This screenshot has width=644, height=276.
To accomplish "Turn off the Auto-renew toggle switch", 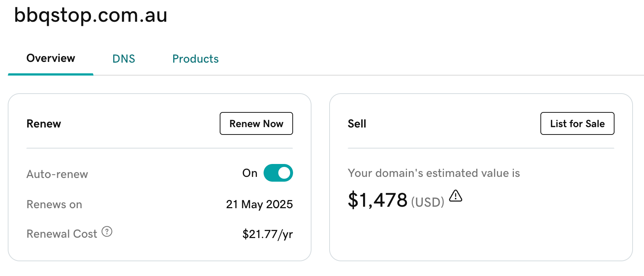I will pyautogui.click(x=278, y=173).
